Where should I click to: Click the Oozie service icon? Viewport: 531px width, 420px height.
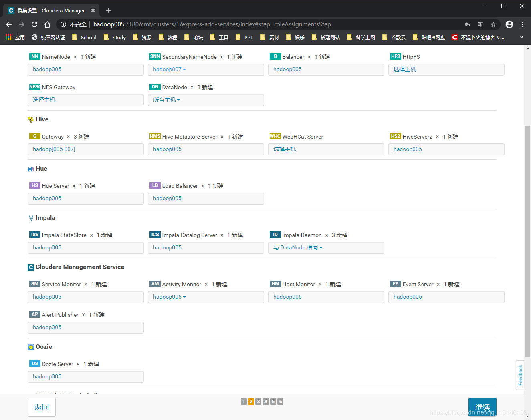click(31, 347)
